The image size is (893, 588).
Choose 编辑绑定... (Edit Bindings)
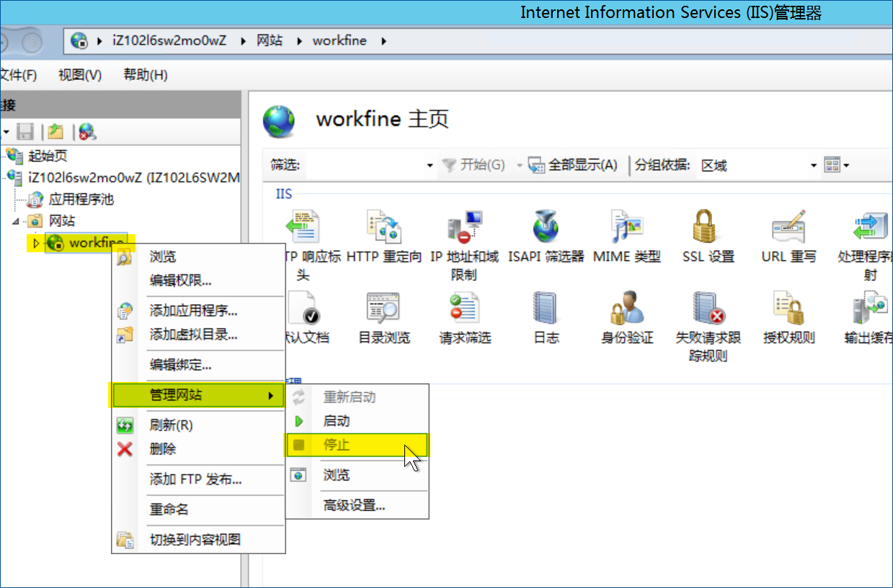tap(198, 365)
